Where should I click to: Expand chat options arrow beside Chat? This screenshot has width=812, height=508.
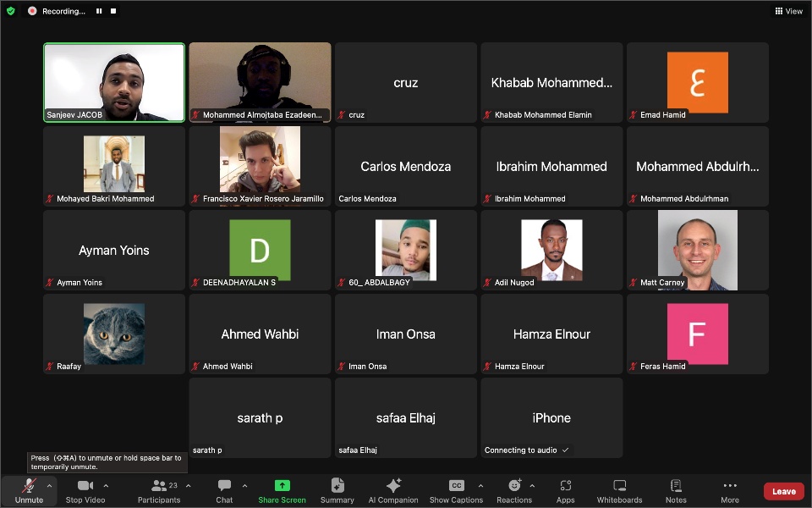[244, 486]
